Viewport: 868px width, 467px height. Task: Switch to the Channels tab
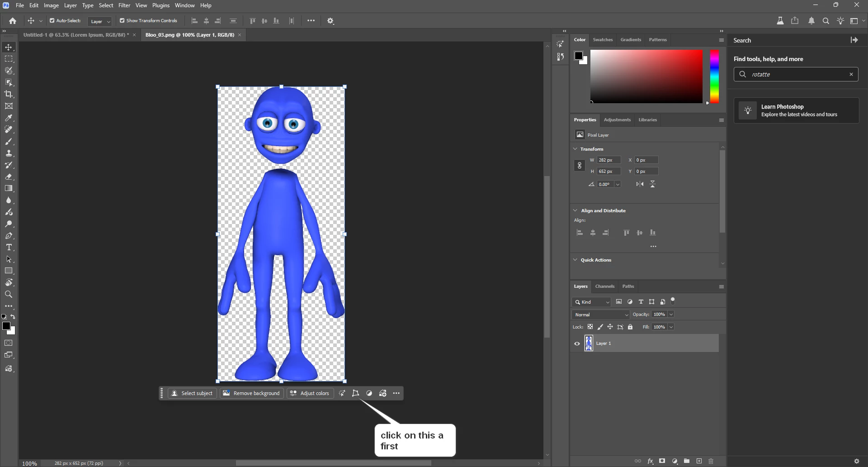[605, 286]
